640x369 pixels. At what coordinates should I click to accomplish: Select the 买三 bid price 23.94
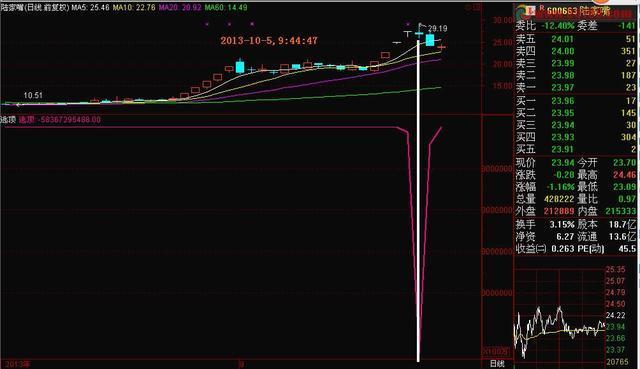pyautogui.click(x=562, y=125)
